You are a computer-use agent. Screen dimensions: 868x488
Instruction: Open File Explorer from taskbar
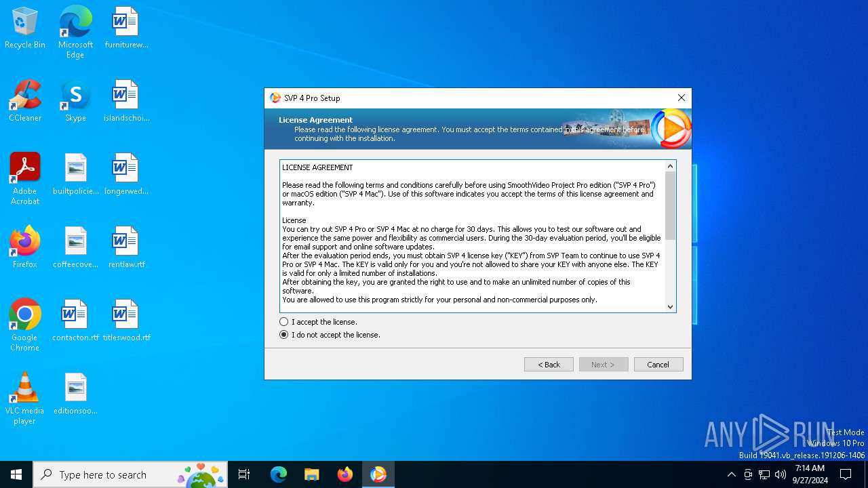coord(311,474)
